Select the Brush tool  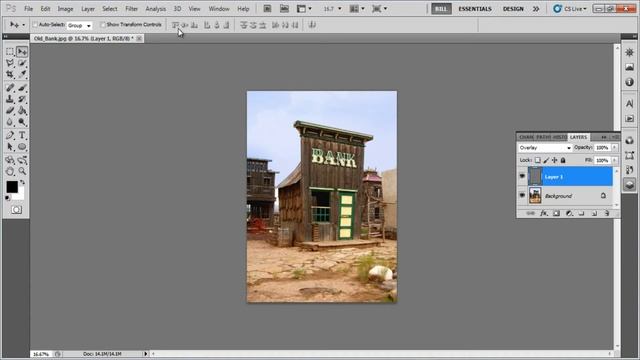22,88
